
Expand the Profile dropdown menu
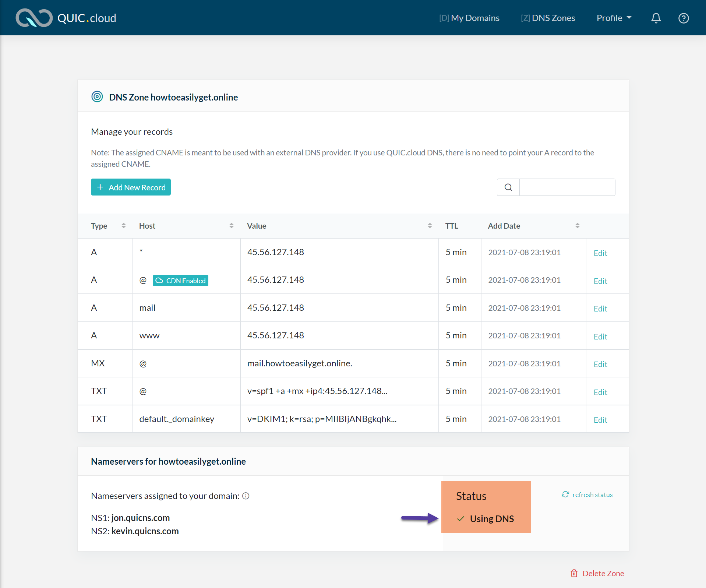pyautogui.click(x=614, y=18)
